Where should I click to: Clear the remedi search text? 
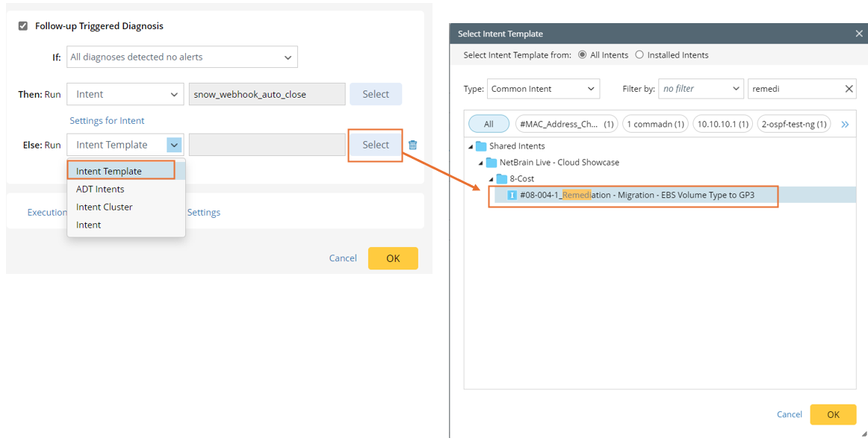[849, 89]
